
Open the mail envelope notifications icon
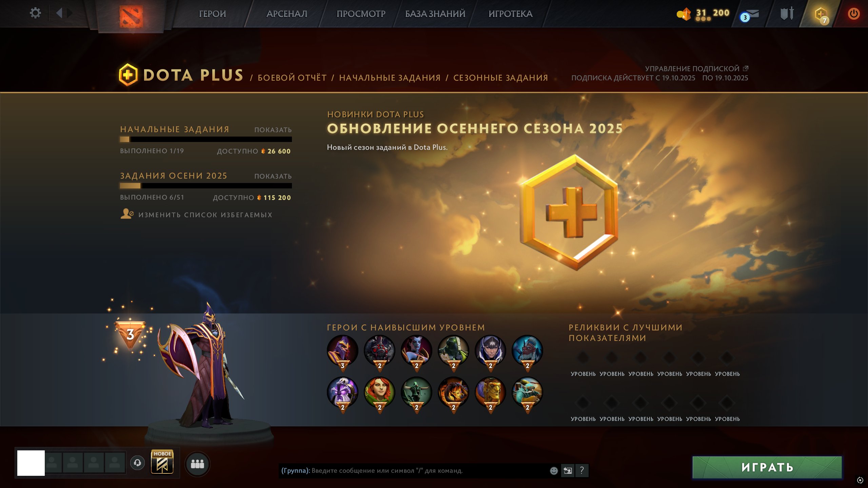pyautogui.click(x=750, y=15)
